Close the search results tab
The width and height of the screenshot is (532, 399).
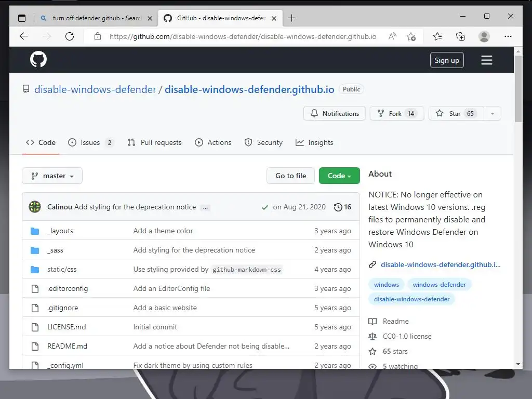[150, 18]
